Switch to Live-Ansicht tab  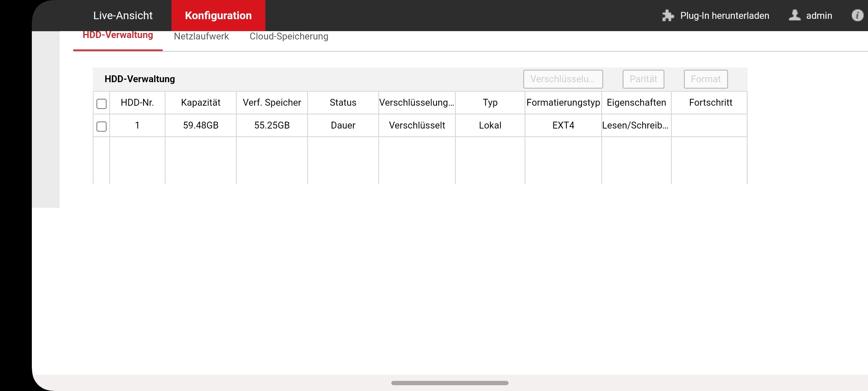point(123,16)
